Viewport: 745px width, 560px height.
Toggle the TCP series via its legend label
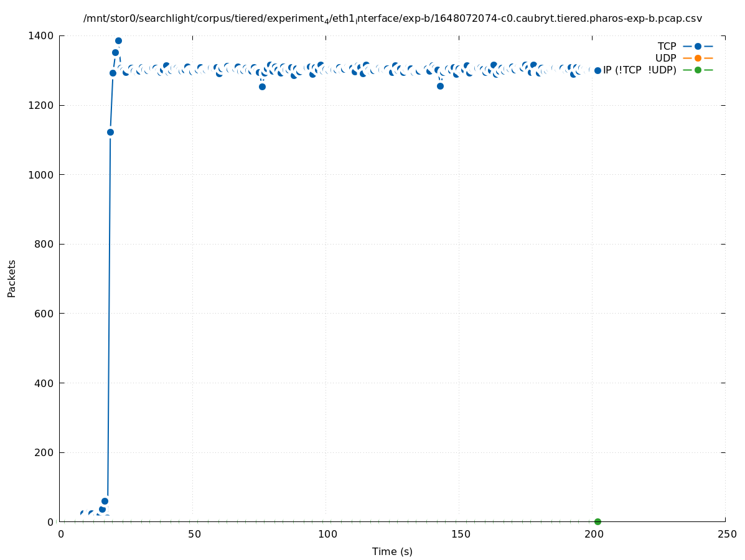tap(667, 46)
